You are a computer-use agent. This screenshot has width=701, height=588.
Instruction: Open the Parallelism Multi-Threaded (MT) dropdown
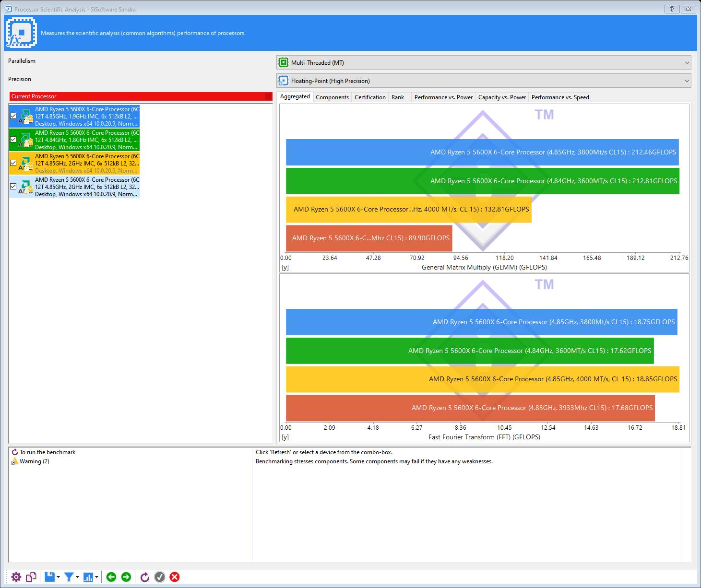[484, 63]
